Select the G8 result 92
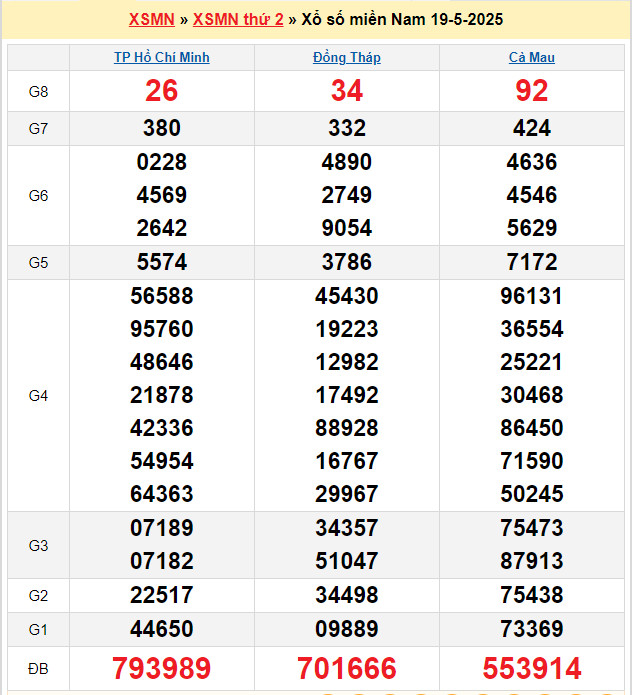Image resolution: width=632 pixels, height=695 pixels. point(532,90)
